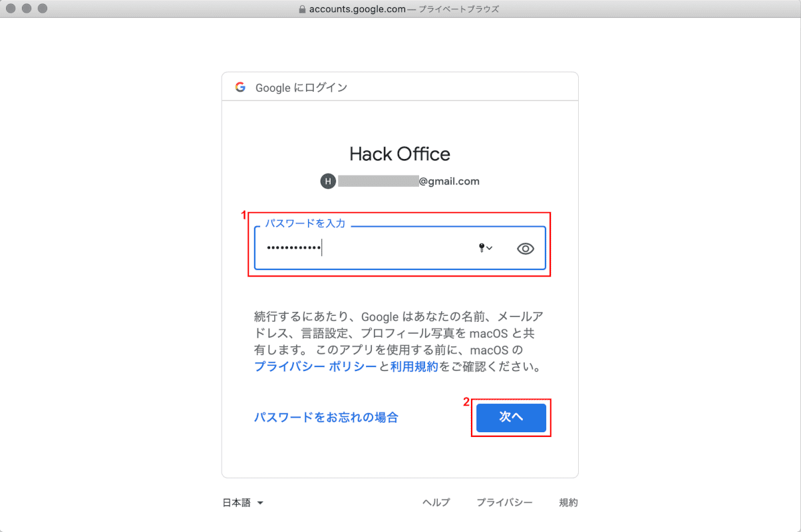Click the lock icon in the title bar
Image resolution: width=801 pixels, height=532 pixels.
click(303, 9)
